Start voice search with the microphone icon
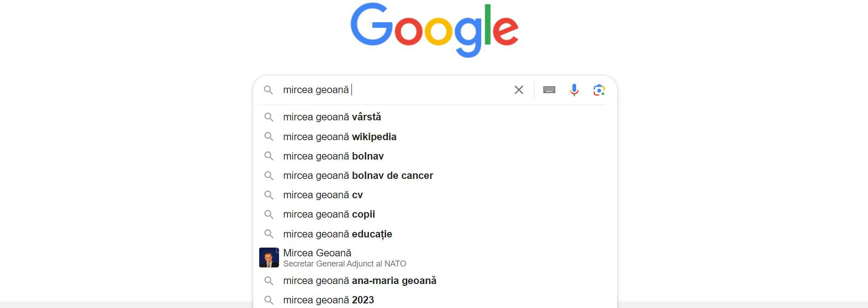This screenshot has height=308, width=868. pos(573,90)
